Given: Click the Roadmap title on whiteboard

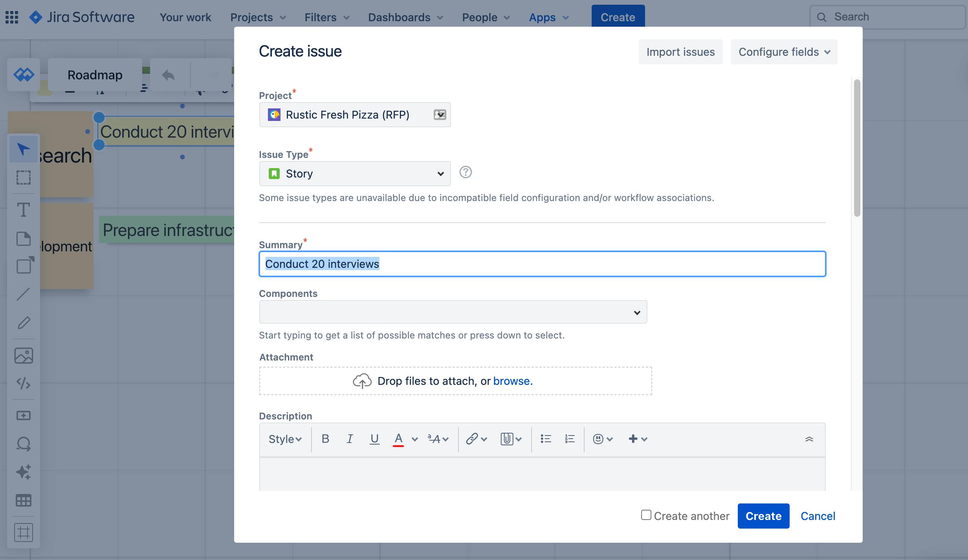Looking at the screenshot, I should click(95, 75).
